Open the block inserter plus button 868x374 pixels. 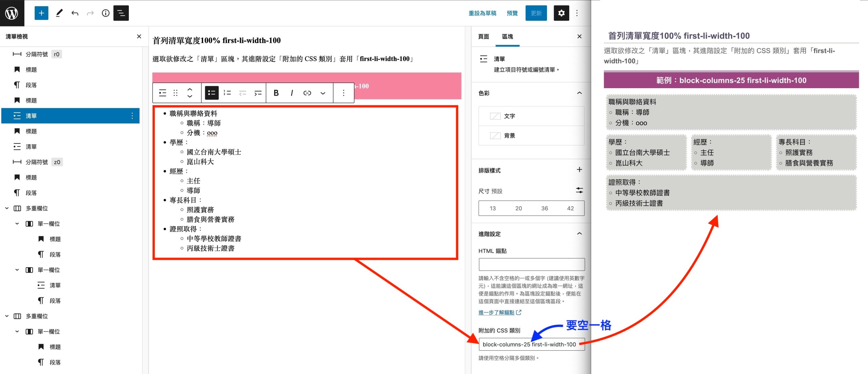[41, 13]
